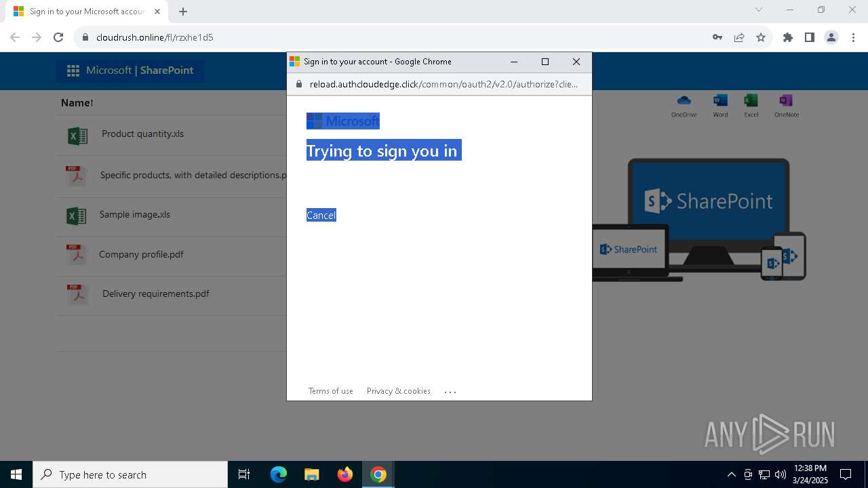Click main window address bar URL

coord(155,37)
